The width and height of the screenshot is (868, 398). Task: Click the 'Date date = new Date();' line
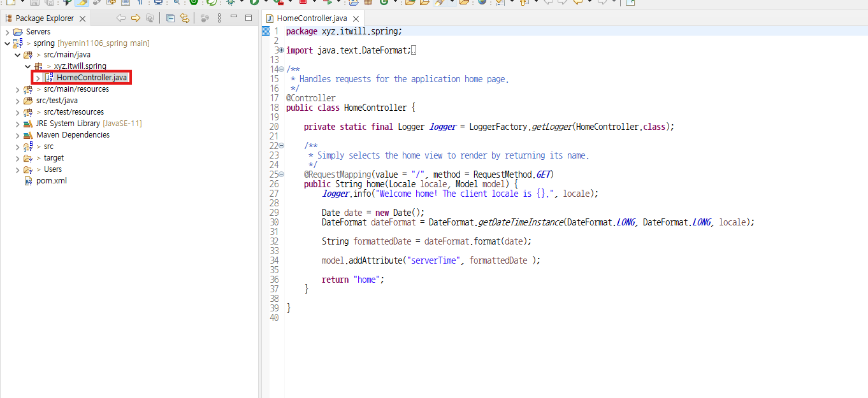(x=373, y=213)
